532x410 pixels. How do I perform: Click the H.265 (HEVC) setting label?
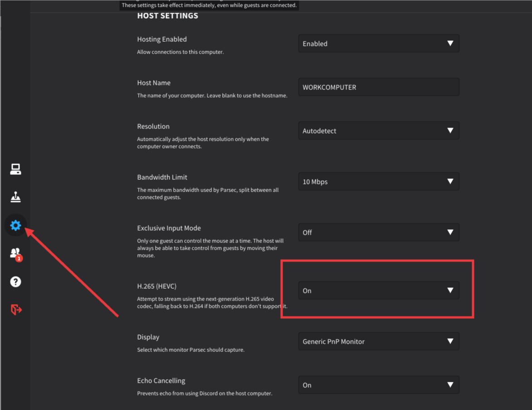click(x=156, y=286)
